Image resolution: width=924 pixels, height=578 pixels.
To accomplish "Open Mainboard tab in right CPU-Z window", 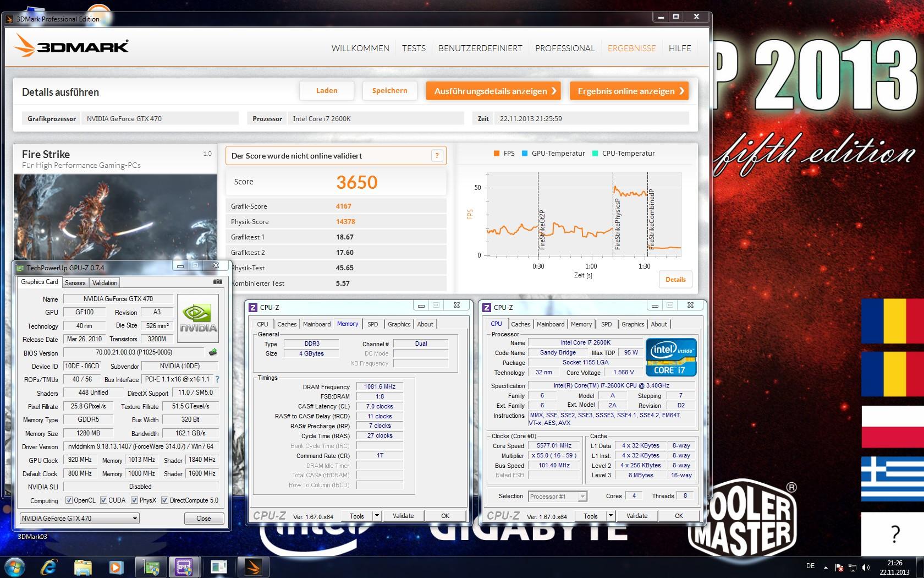I will [x=551, y=324].
